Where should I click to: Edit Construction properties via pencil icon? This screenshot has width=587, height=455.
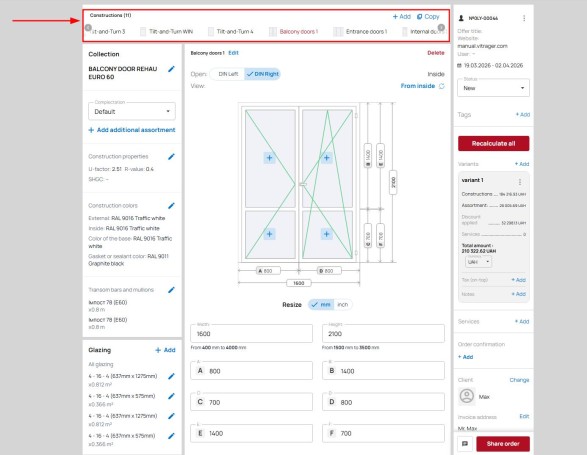pyautogui.click(x=171, y=157)
